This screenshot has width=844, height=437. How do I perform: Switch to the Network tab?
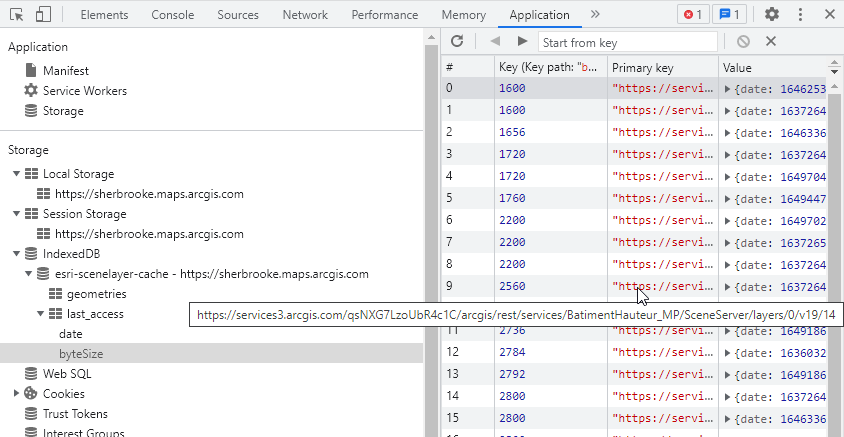[x=305, y=15]
